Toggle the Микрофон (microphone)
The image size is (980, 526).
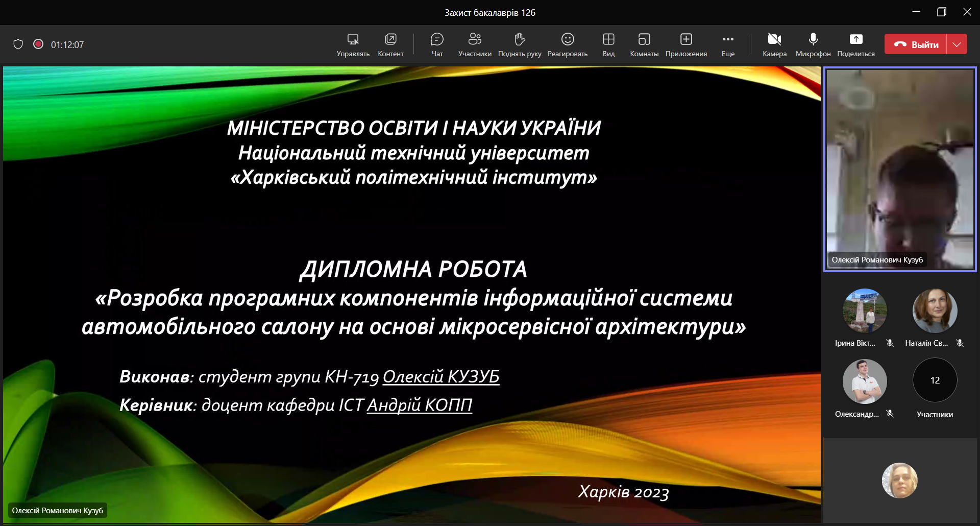[x=813, y=45]
